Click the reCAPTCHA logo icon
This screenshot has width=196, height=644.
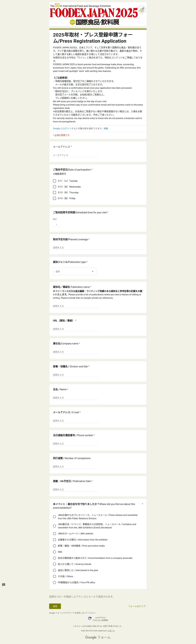point(90,618)
